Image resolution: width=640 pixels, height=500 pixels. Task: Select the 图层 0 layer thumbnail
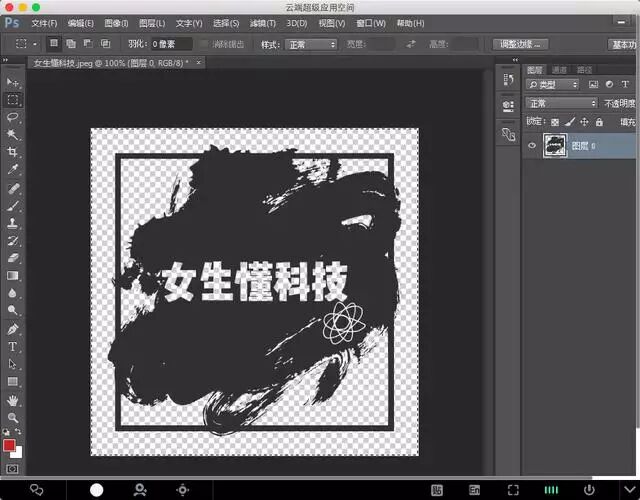(x=555, y=145)
